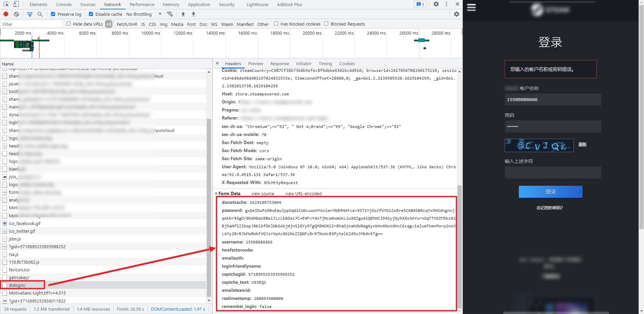Click the red record network log icon

(6, 14)
